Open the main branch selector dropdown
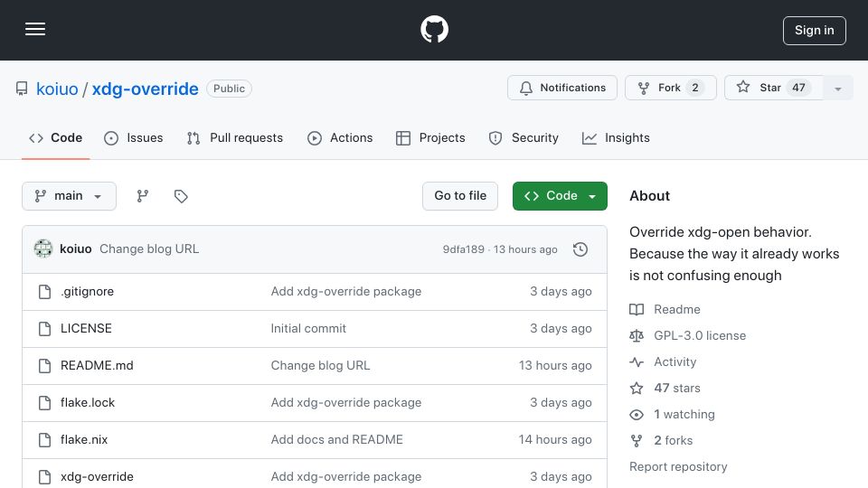 pyautogui.click(x=70, y=196)
